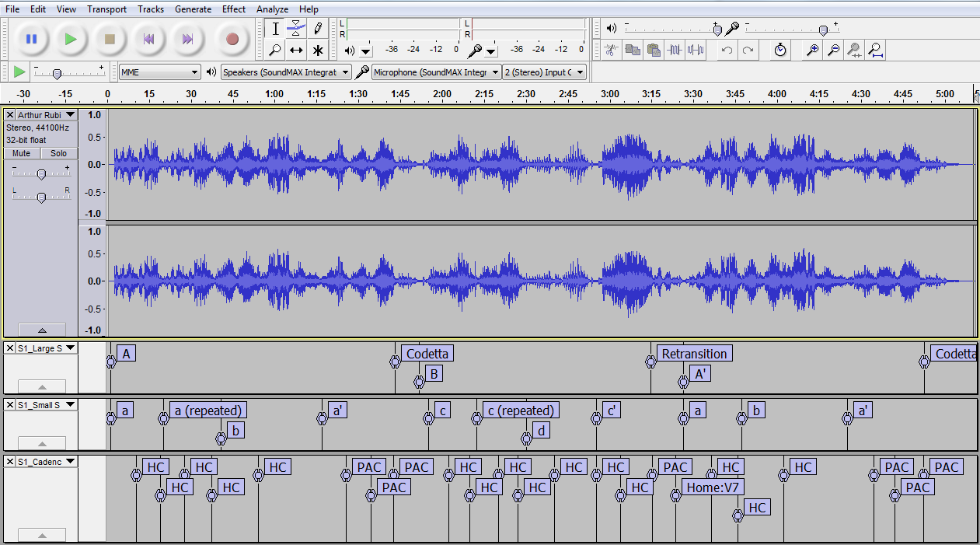
Task: Click the Zoom Out icon
Action: tap(833, 50)
